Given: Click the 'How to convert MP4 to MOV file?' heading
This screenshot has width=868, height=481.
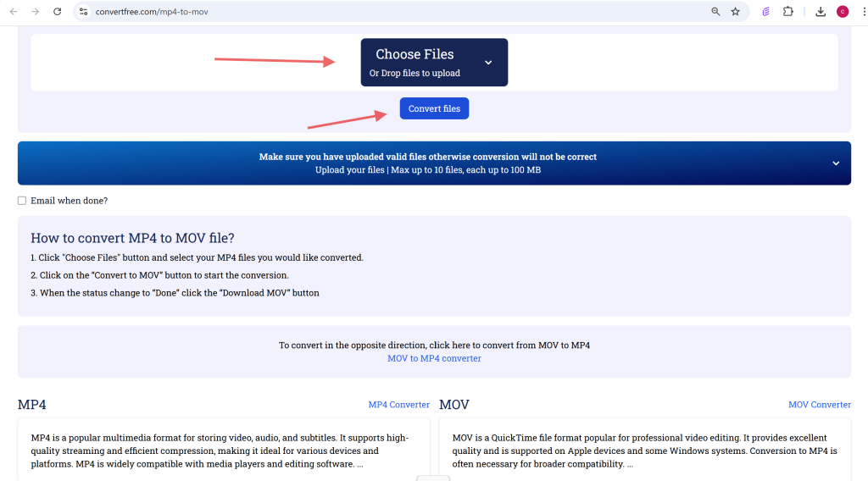Looking at the screenshot, I should point(132,238).
